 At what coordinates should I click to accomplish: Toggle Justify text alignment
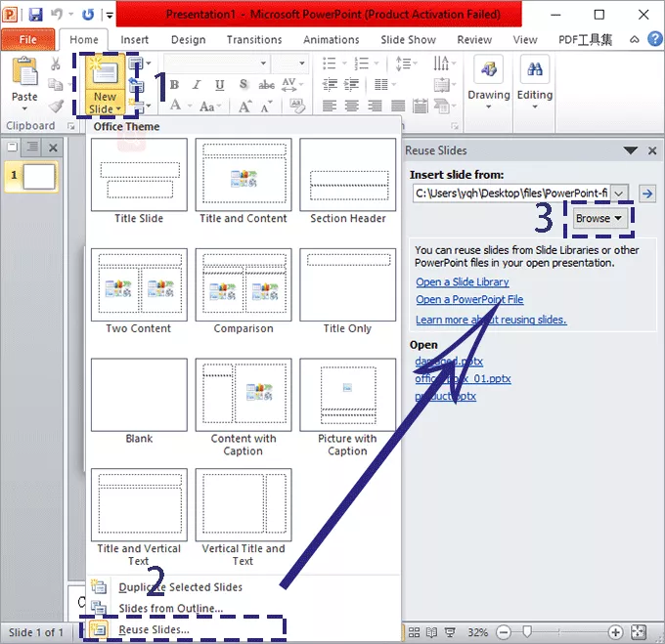pyautogui.click(x=397, y=106)
